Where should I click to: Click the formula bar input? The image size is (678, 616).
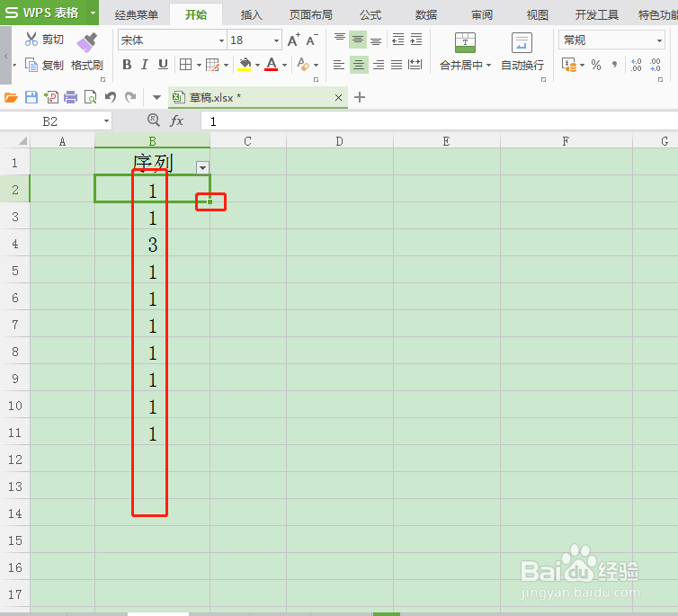click(x=440, y=121)
